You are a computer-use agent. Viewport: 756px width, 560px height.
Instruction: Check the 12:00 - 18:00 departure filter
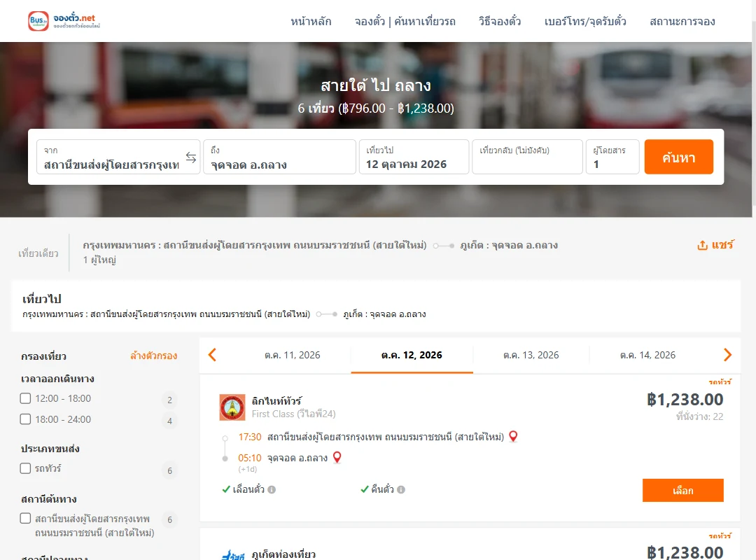pyautogui.click(x=26, y=398)
